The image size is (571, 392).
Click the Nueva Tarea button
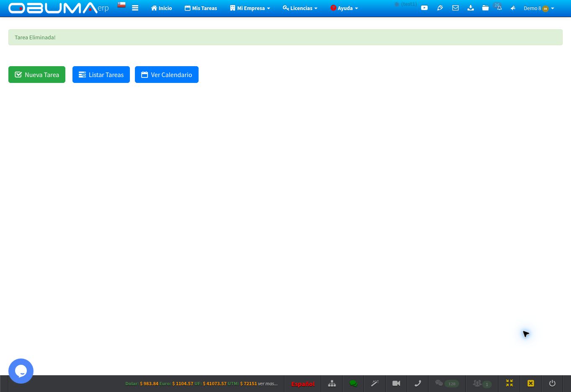point(37,75)
